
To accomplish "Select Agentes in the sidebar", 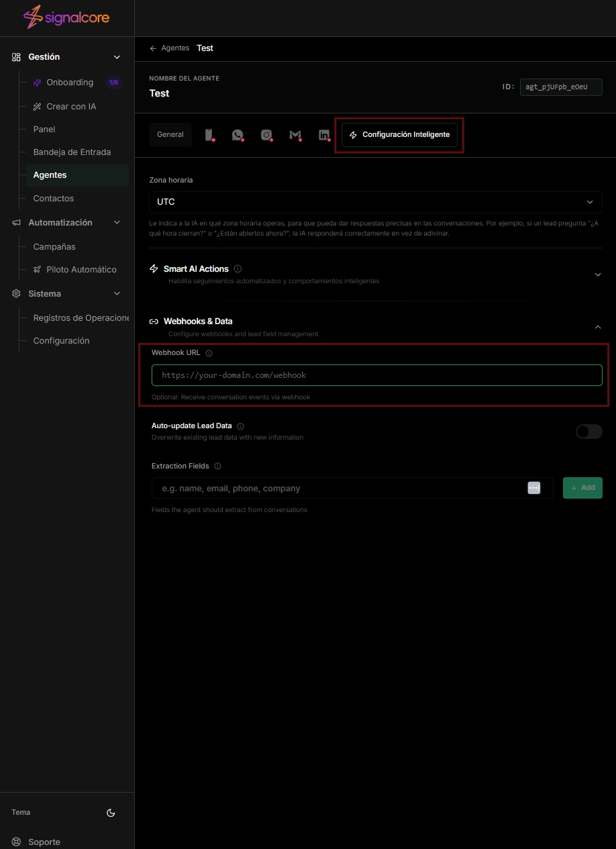I will click(77, 175).
